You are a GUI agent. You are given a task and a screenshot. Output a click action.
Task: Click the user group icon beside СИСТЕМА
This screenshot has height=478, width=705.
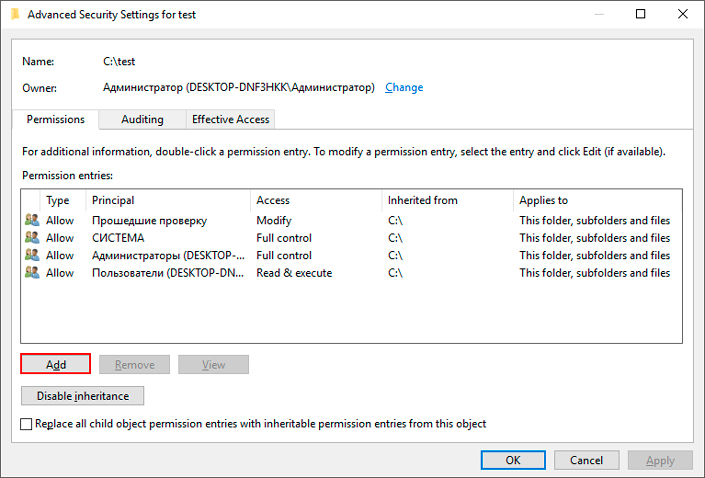(32, 237)
